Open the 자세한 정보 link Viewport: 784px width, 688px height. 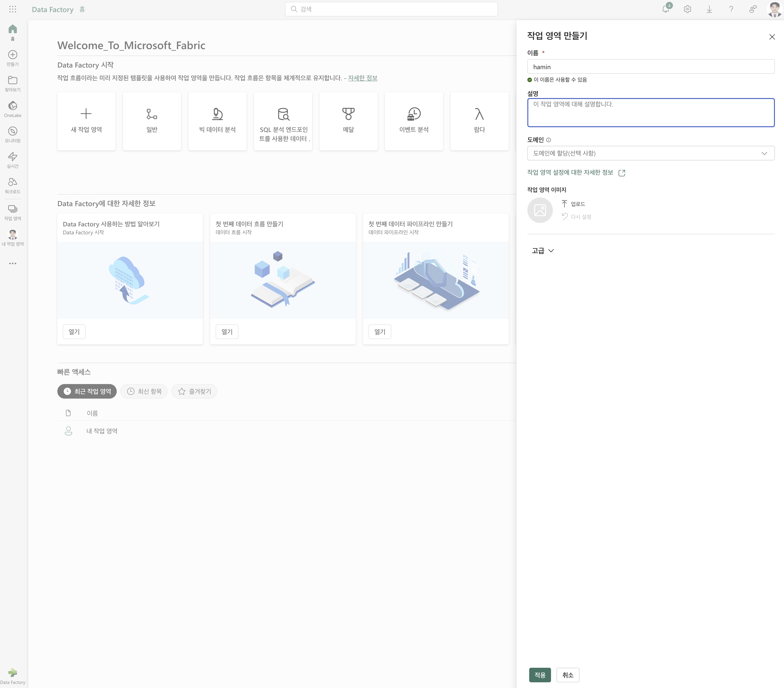[362, 78]
